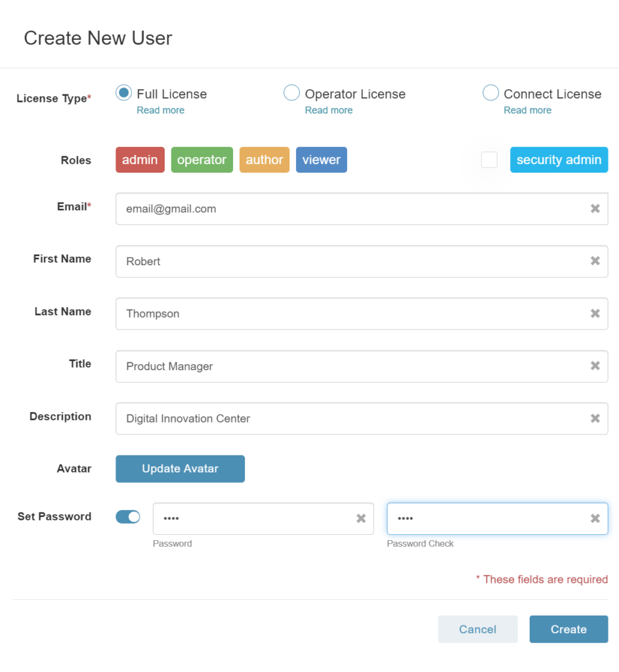Viewport: 619px width, 672px height.
Task: Open Read more under Operator License
Action: [329, 110]
